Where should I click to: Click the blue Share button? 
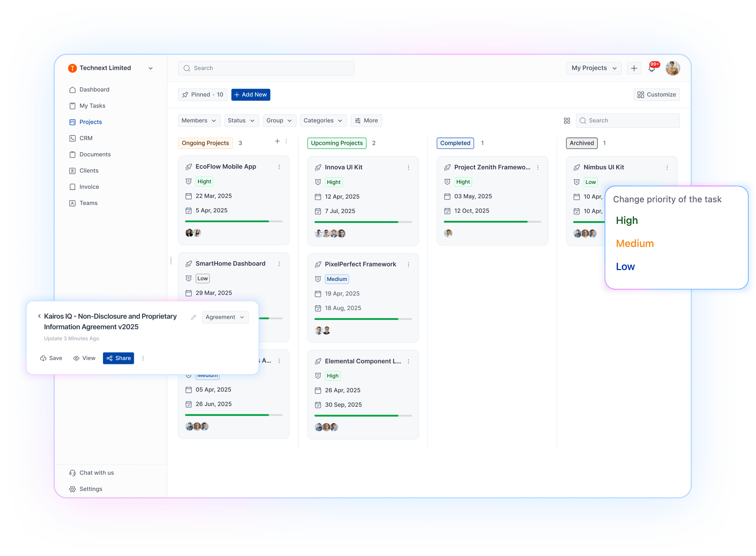[118, 358]
